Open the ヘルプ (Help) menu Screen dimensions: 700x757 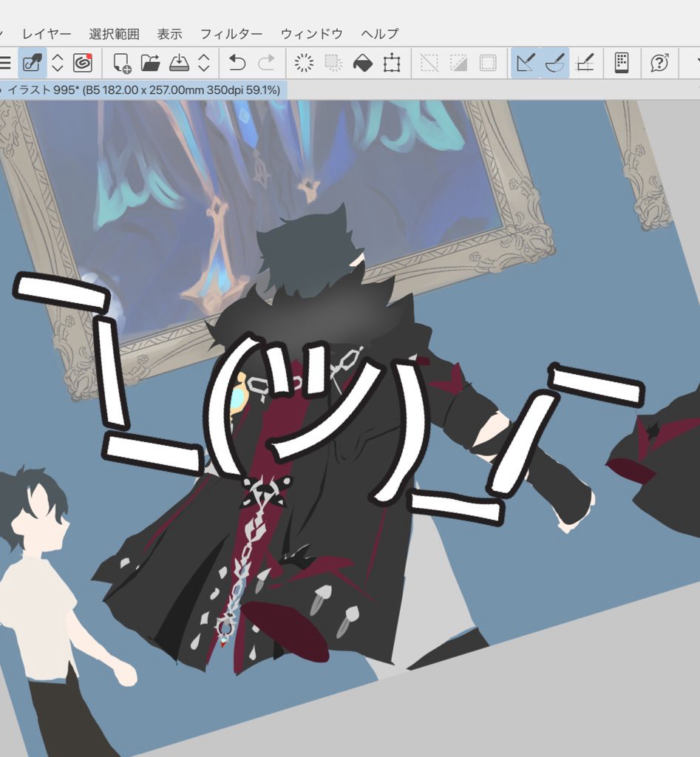[x=380, y=33]
